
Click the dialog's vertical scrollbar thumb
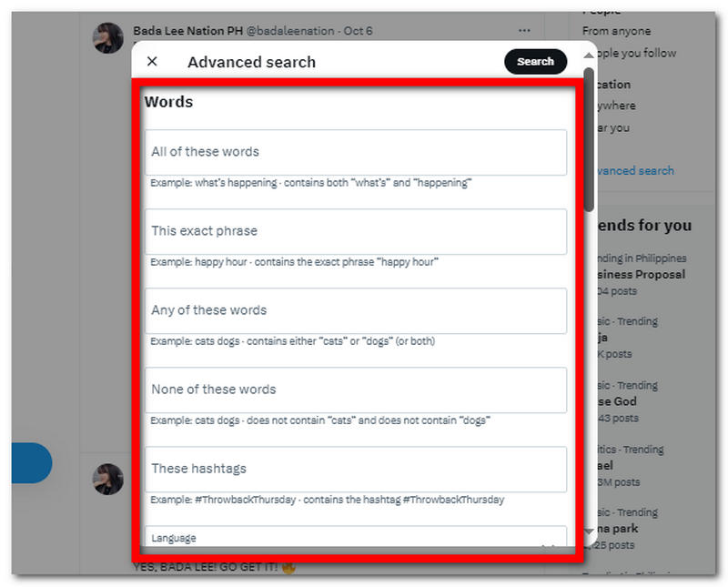(x=589, y=137)
